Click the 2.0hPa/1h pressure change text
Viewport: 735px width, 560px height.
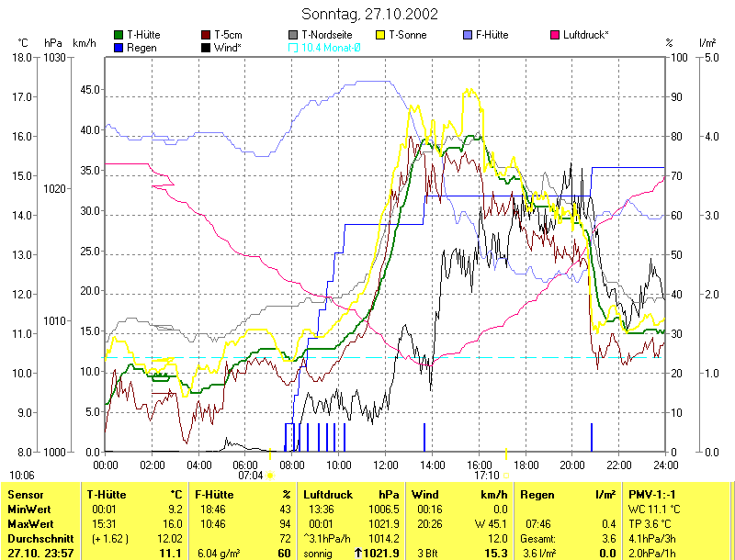pos(652,554)
